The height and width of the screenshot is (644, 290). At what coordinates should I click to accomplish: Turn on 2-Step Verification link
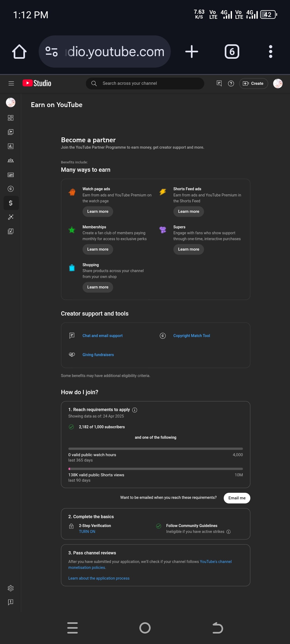[x=87, y=532]
